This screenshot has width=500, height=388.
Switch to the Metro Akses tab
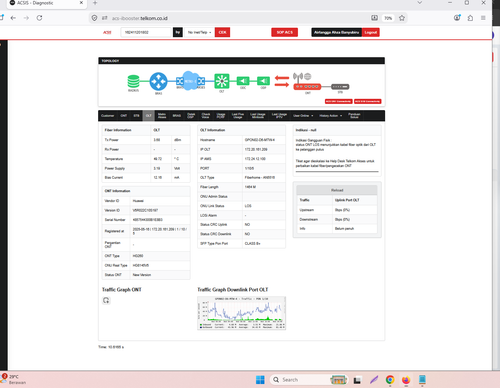(x=162, y=116)
